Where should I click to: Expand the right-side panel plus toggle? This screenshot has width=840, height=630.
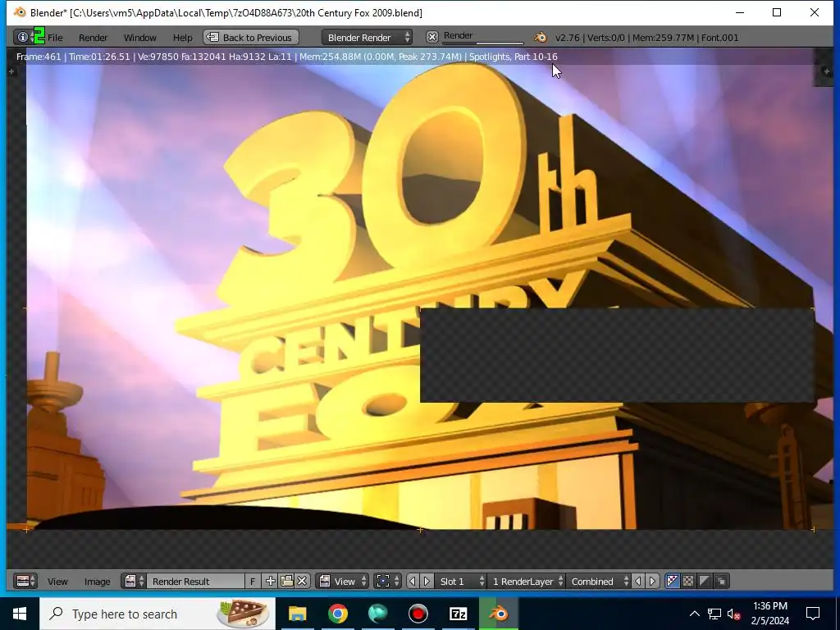827,71
